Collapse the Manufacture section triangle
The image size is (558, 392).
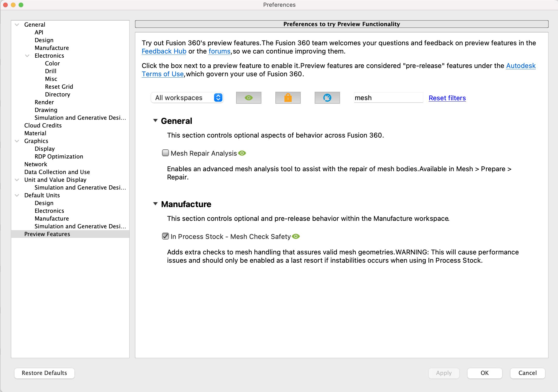[x=155, y=204]
